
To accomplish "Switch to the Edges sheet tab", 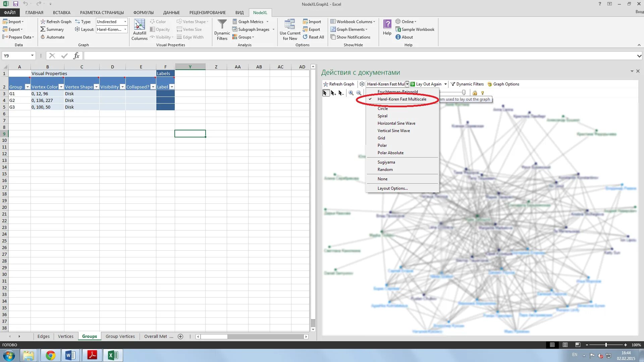I will click(44, 336).
